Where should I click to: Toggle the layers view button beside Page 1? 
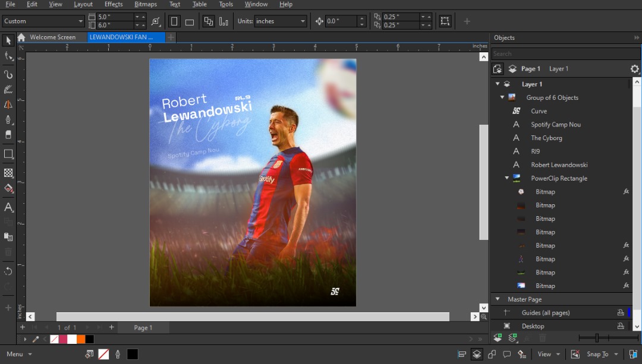(x=512, y=69)
